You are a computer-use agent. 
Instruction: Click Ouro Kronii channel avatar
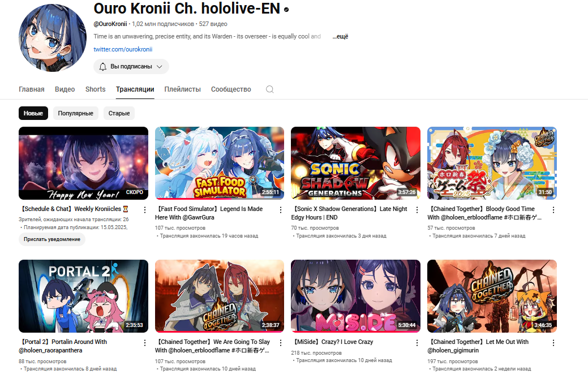pyautogui.click(x=53, y=37)
